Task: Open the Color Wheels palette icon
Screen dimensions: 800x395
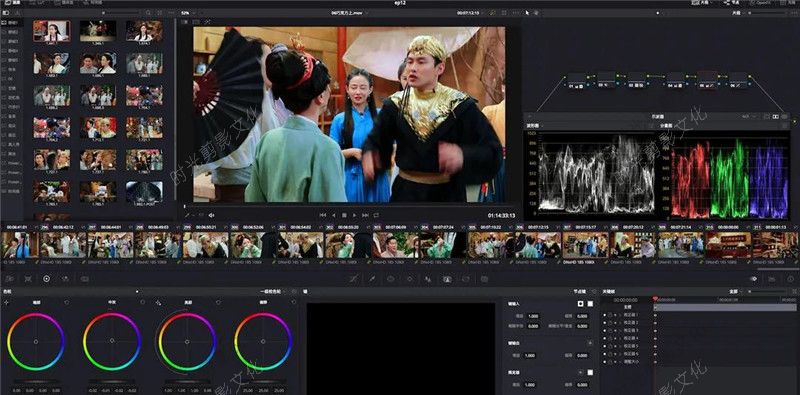Action: click(46, 279)
